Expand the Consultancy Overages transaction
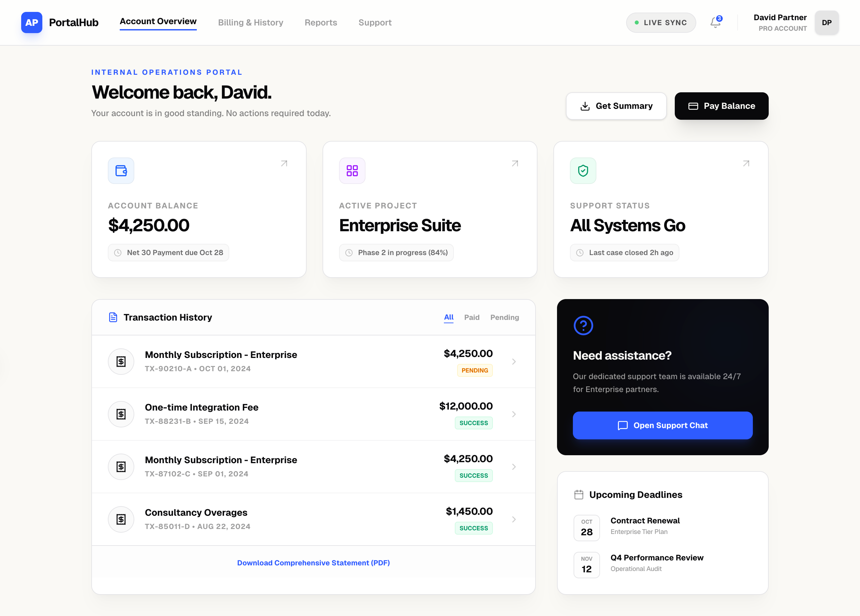The width and height of the screenshot is (860, 616). tap(514, 519)
